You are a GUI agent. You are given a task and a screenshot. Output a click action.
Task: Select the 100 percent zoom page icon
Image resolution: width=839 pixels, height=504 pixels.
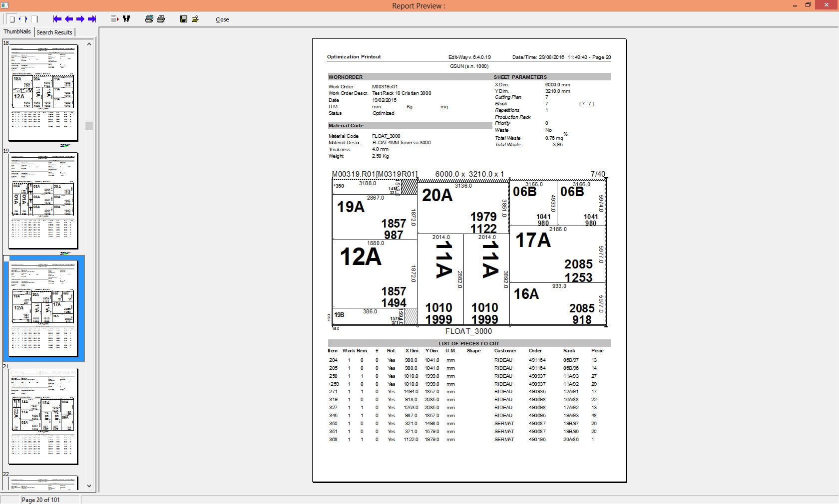coord(34,19)
